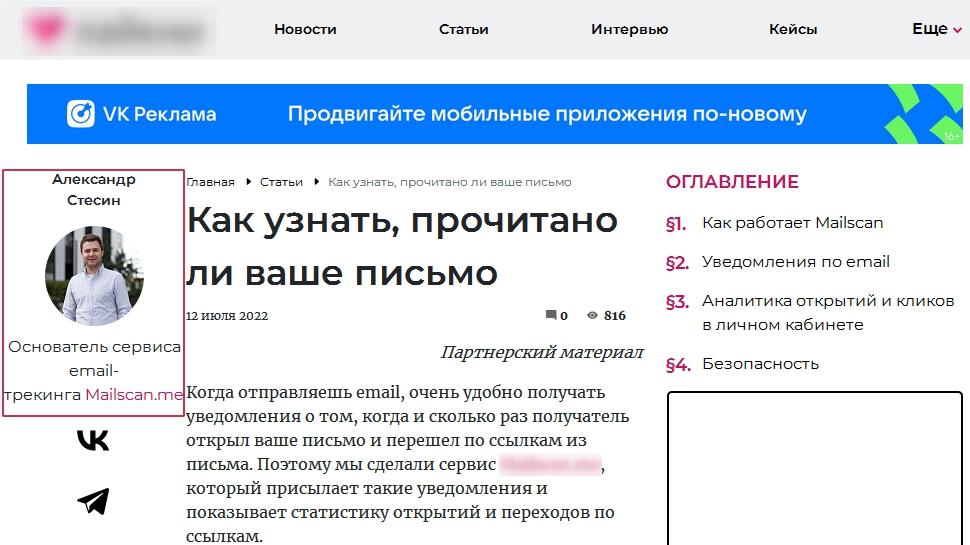This screenshot has height=545, width=970.
Task: Go to the Статьи menu item
Action: click(463, 29)
